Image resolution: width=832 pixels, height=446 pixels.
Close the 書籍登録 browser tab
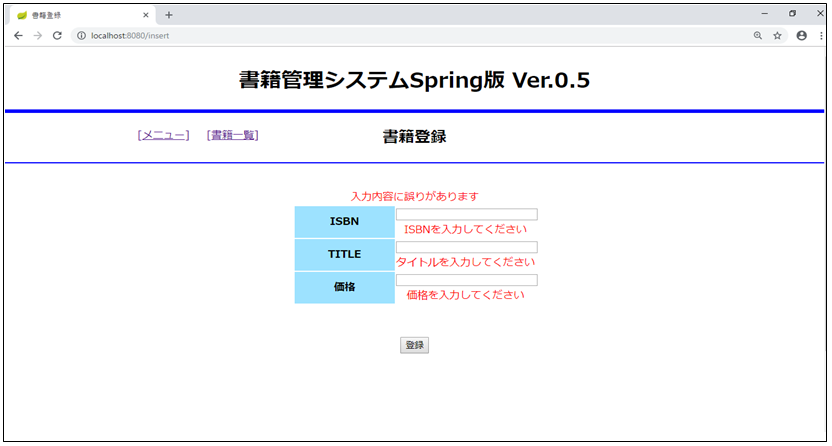coord(146,15)
